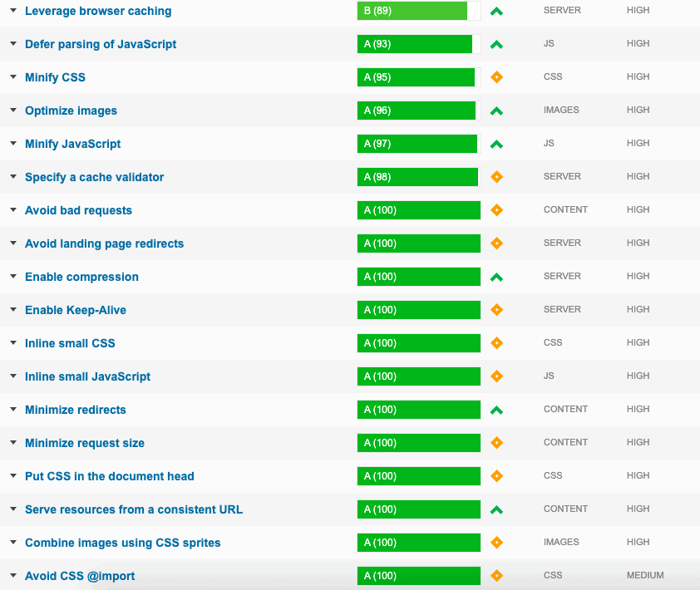Viewport: 700px width, 590px height.
Task: Open the Minimize redirects recommendation
Action: pyautogui.click(x=76, y=410)
